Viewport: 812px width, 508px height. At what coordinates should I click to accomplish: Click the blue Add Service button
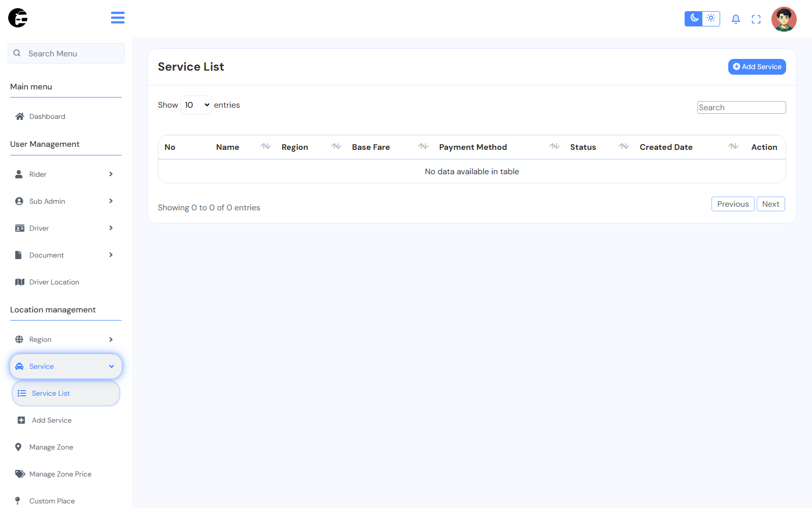pos(757,67)
